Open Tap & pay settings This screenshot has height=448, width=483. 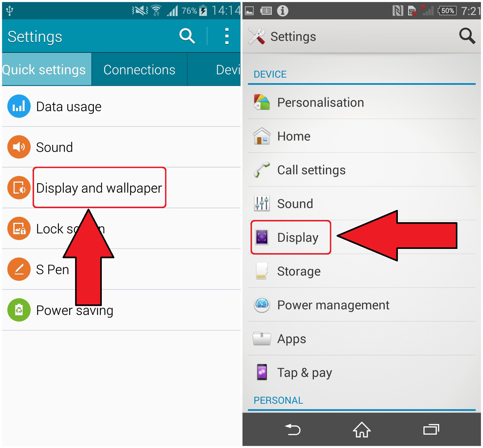(x=362, y=372)
